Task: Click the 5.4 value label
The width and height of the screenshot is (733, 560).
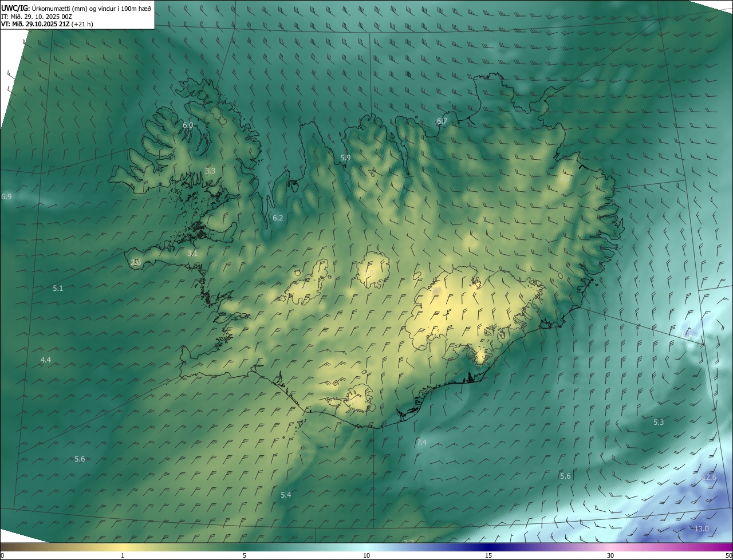Action: [286, 495]
